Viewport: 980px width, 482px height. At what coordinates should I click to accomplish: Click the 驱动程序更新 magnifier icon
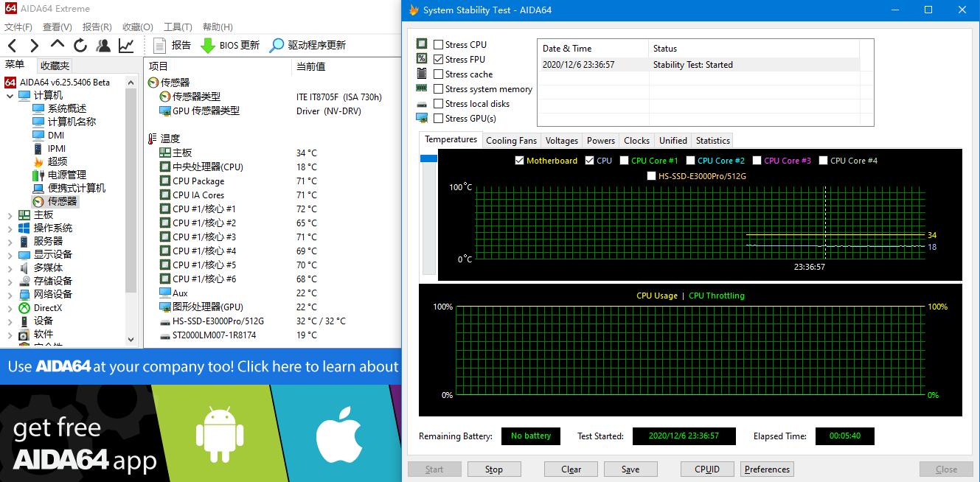[x=277, y=45]
